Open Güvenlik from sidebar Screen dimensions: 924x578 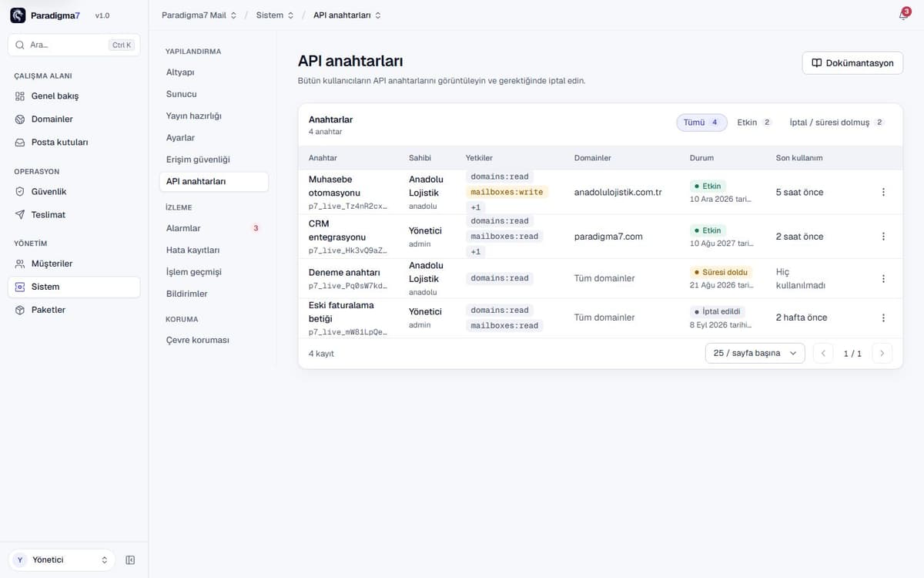coord(74,191)
